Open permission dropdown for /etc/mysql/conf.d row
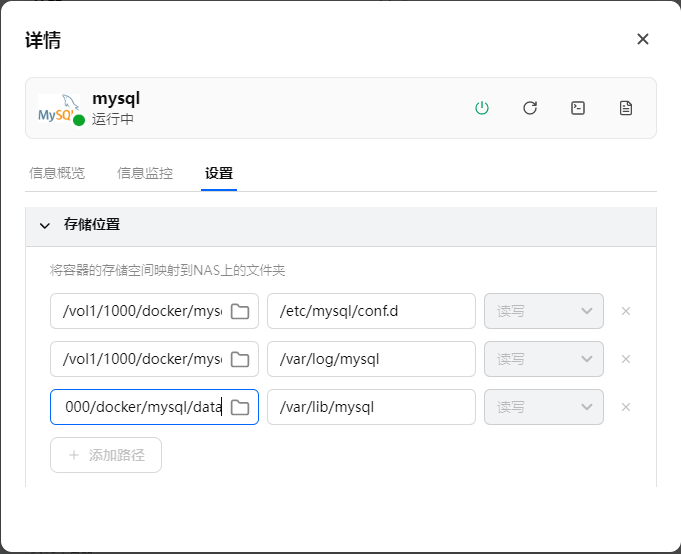681x554 pixels. [x=544, y=311]
